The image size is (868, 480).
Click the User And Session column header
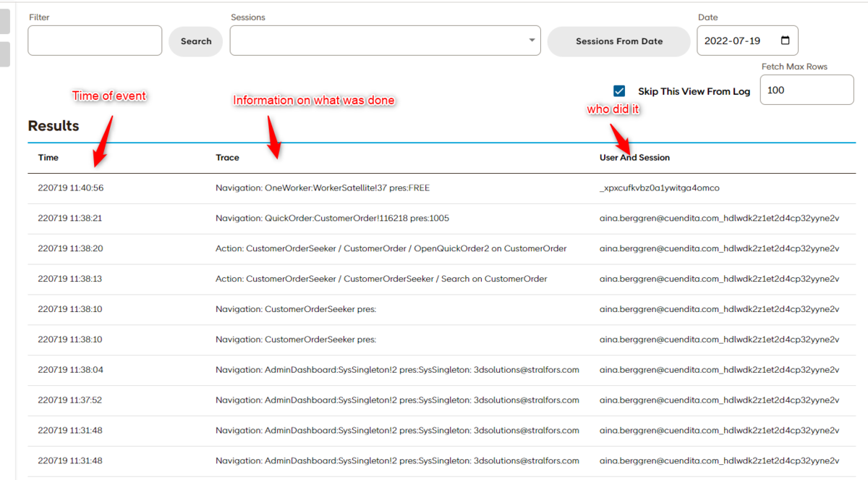634,157
